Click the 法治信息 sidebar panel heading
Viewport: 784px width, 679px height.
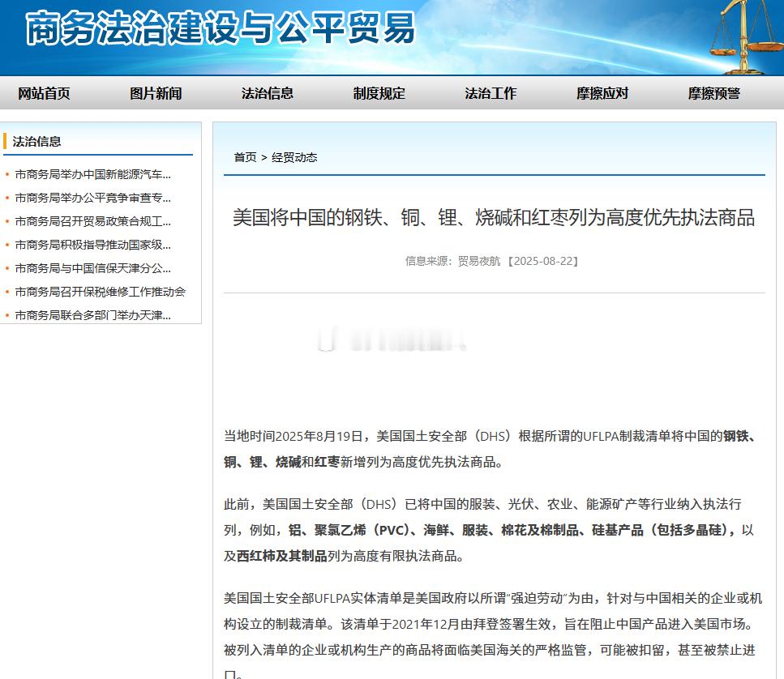(x=36, y=142)
